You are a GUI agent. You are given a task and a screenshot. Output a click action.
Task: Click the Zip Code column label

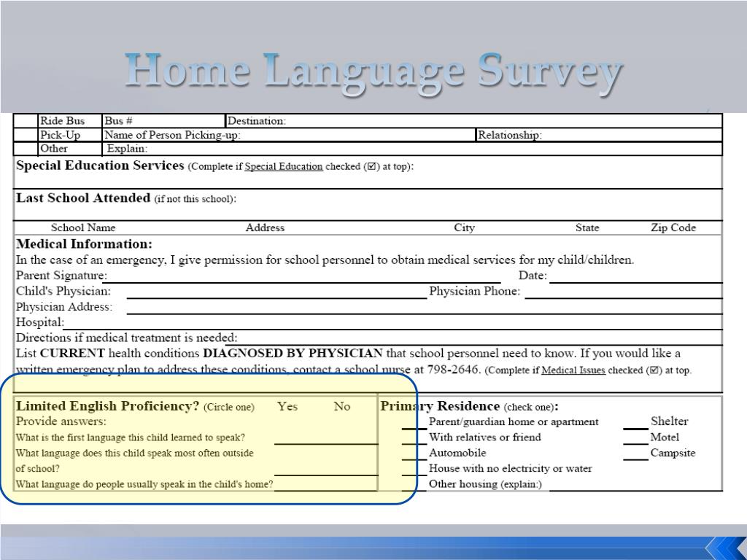click(673, 227)
